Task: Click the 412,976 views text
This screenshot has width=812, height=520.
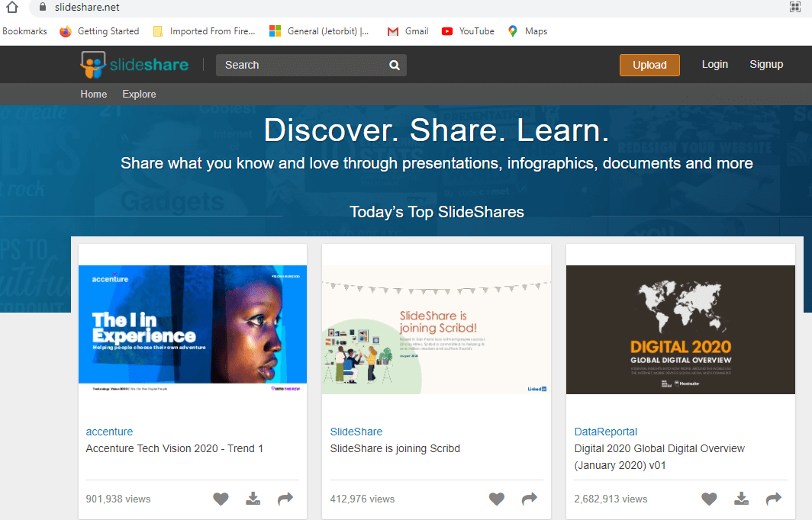Action: [362, 499]
